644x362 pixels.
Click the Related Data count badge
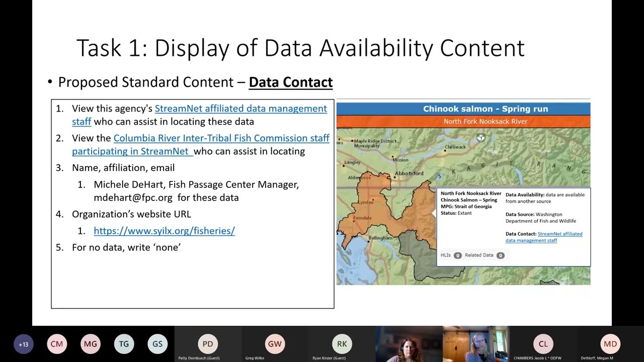click(x=500, y=255)
